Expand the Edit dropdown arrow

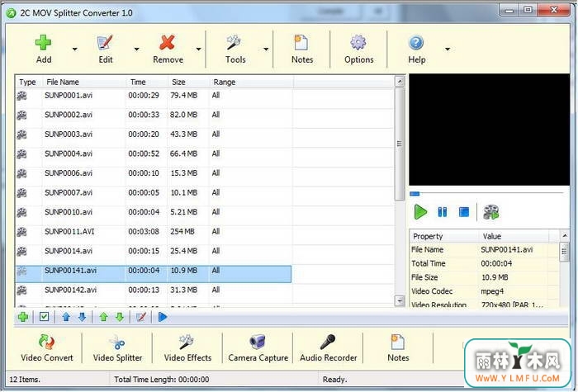coord(136,49)
